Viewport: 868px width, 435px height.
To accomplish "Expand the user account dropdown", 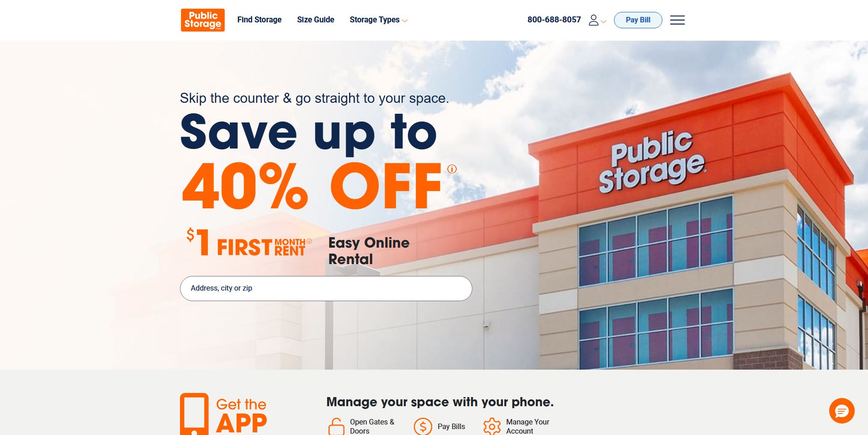I will (597, 20).
